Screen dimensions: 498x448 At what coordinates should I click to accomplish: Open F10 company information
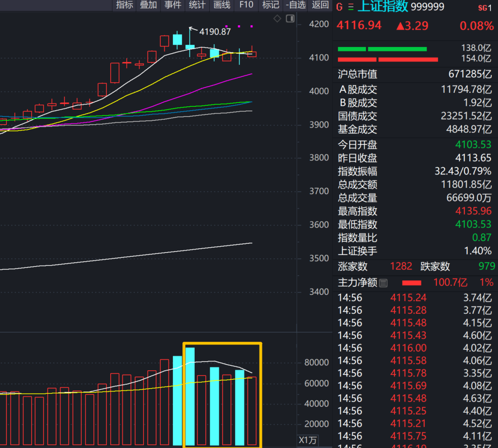(246, 5)
